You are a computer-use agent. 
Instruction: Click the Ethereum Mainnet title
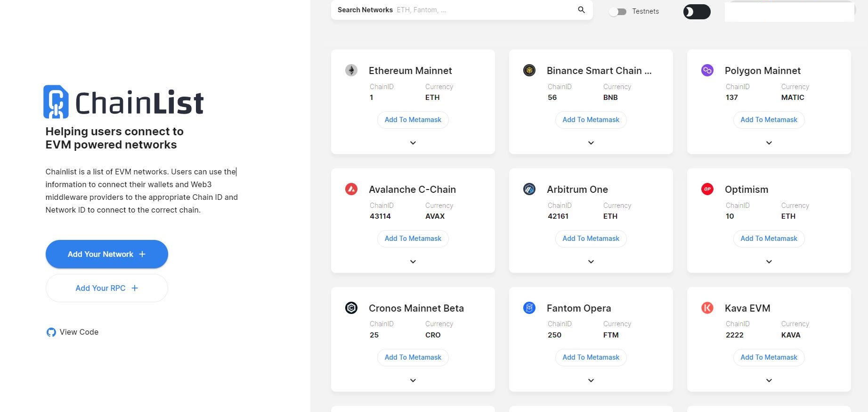pos(410,71)
